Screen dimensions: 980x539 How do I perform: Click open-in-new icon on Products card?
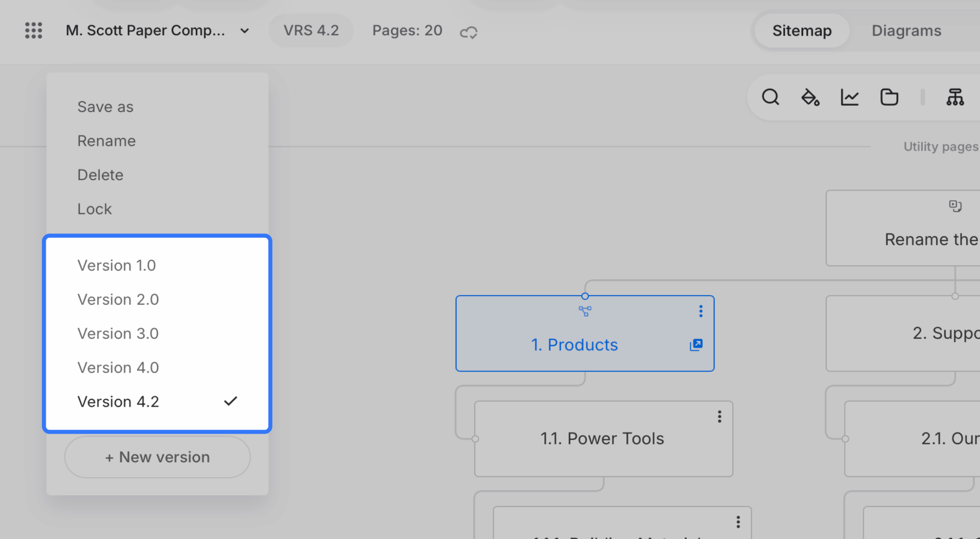[696, 345]
